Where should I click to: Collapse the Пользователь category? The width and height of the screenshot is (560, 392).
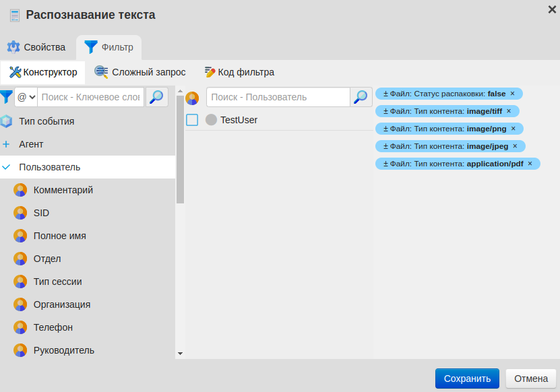[x=6, y=167]
